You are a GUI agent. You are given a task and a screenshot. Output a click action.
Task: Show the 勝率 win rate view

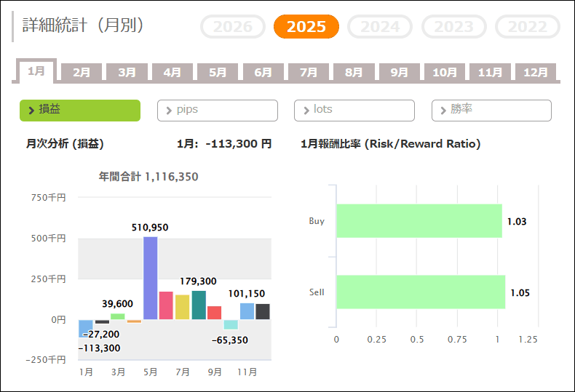491,110
